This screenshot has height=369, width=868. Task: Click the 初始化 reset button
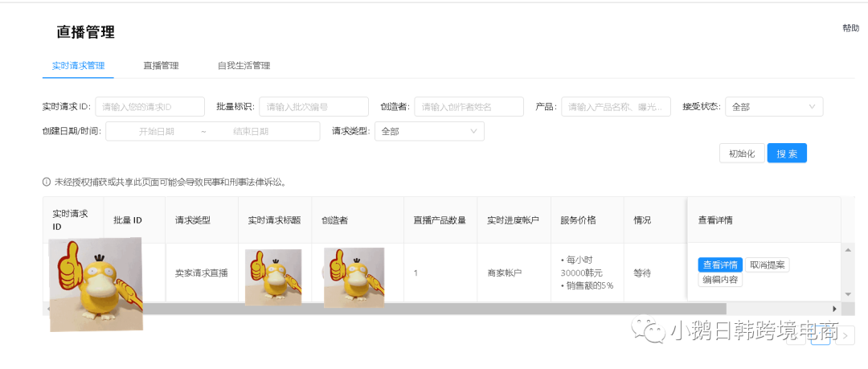tap(742, 154)
